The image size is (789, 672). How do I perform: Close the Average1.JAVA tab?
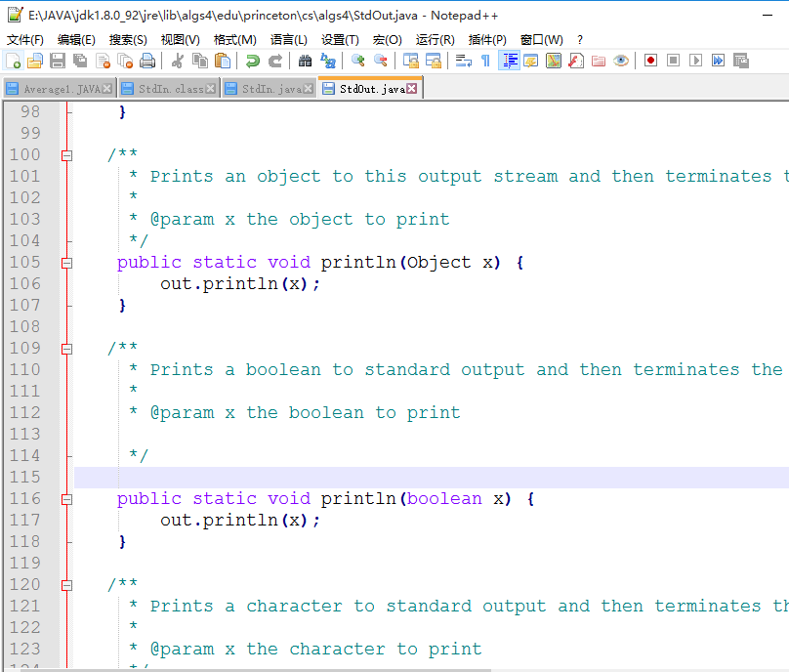tap(107, 89)
